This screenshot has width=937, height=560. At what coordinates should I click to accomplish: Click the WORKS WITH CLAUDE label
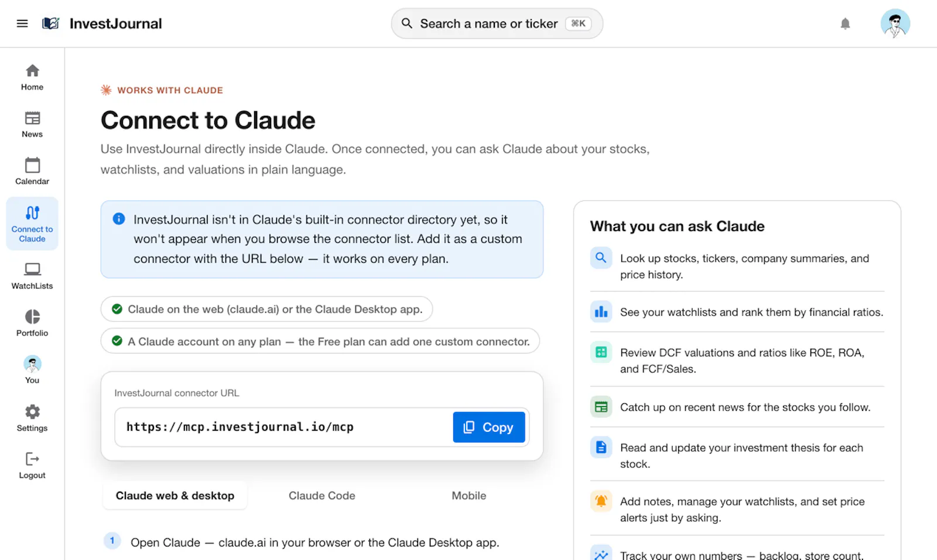click(170, 90)
